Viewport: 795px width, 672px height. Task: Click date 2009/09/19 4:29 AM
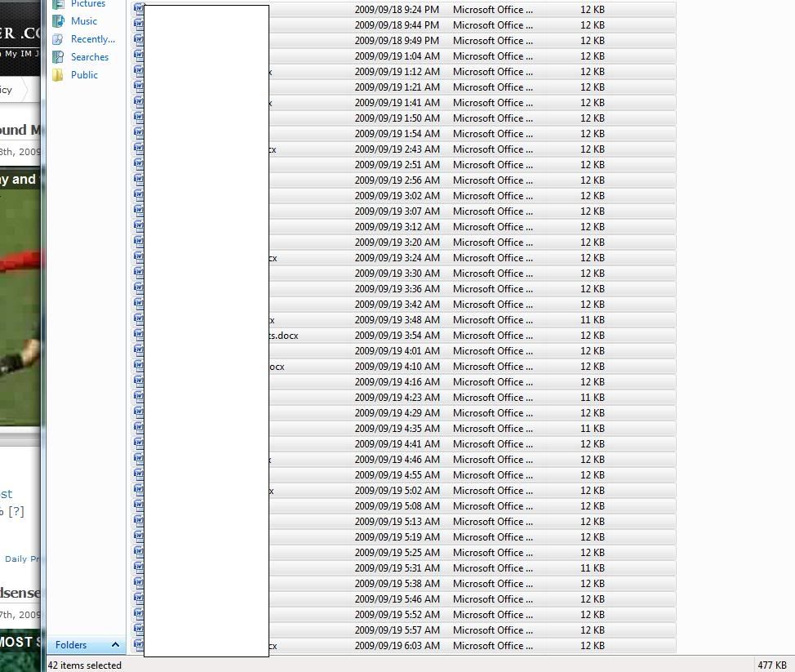(x=397, y=413)
